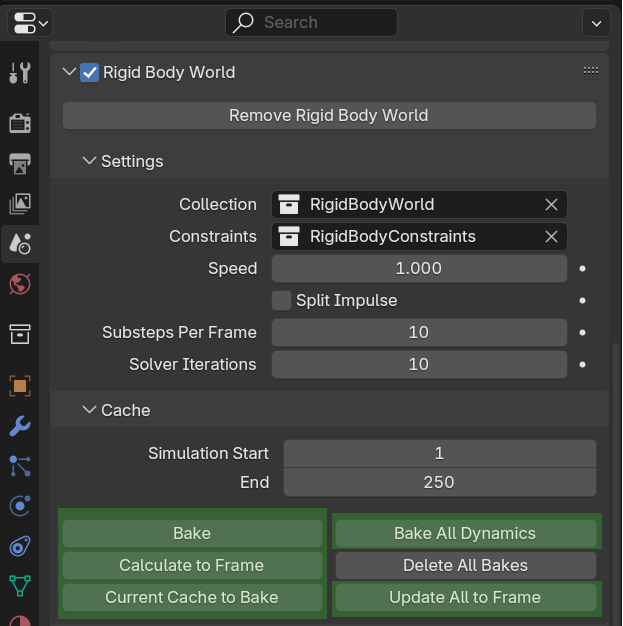The height and width of the screenshot is (626, 623).
Task: Click Current Cache to Bake
Action: tap(192, 597)
